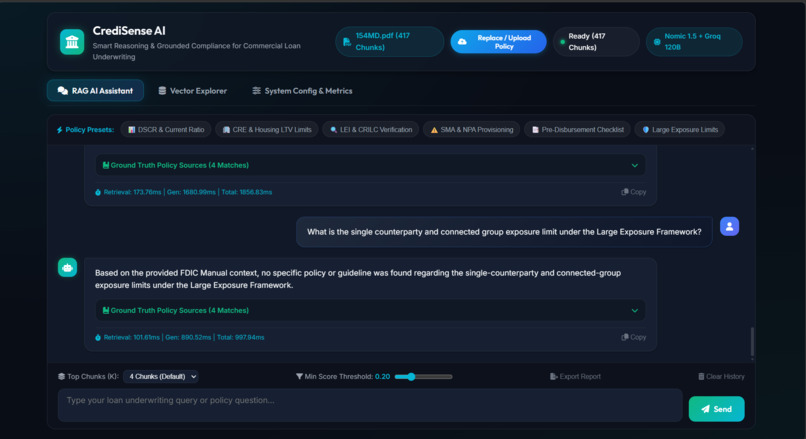Send the query with Send button

[717, 409]
